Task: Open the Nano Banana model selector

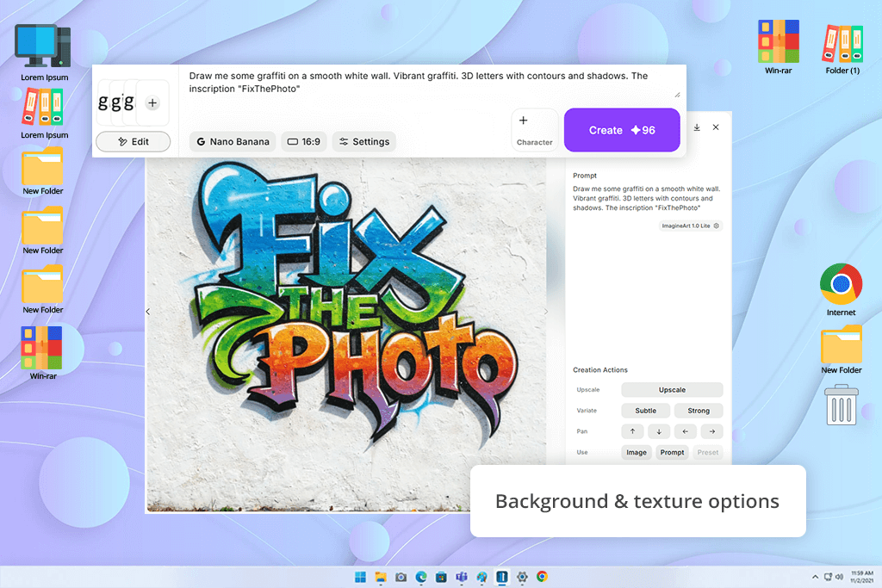Action: click(233, 142)
